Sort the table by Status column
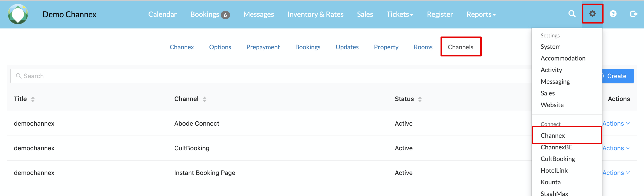This screenshot has height=196, width=644. 420,99
